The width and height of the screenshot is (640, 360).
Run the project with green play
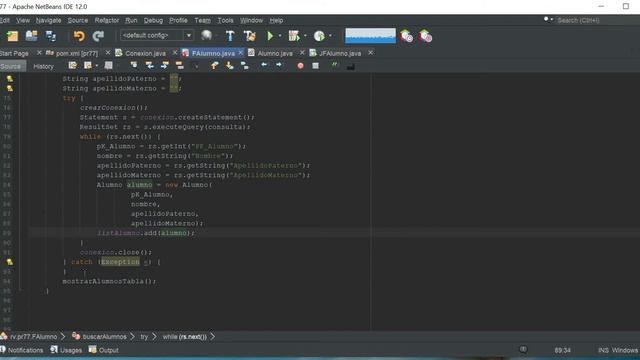pyautogui.click(x=270, y=36)
